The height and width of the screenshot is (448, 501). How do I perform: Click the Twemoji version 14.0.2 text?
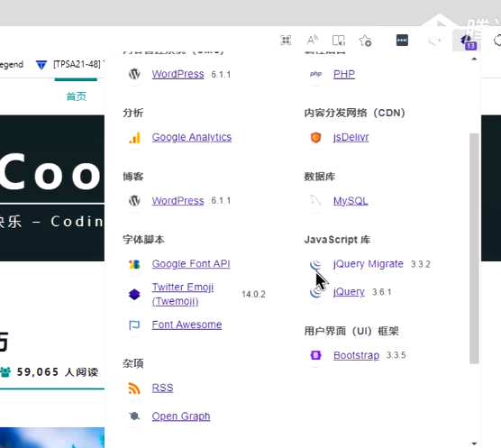point(253,294)
